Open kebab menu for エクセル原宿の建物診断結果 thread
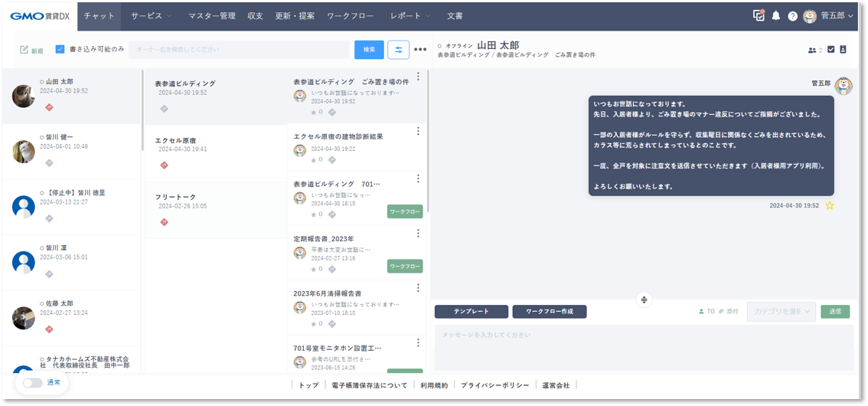The image size is (868, 406). pos(418,131)
